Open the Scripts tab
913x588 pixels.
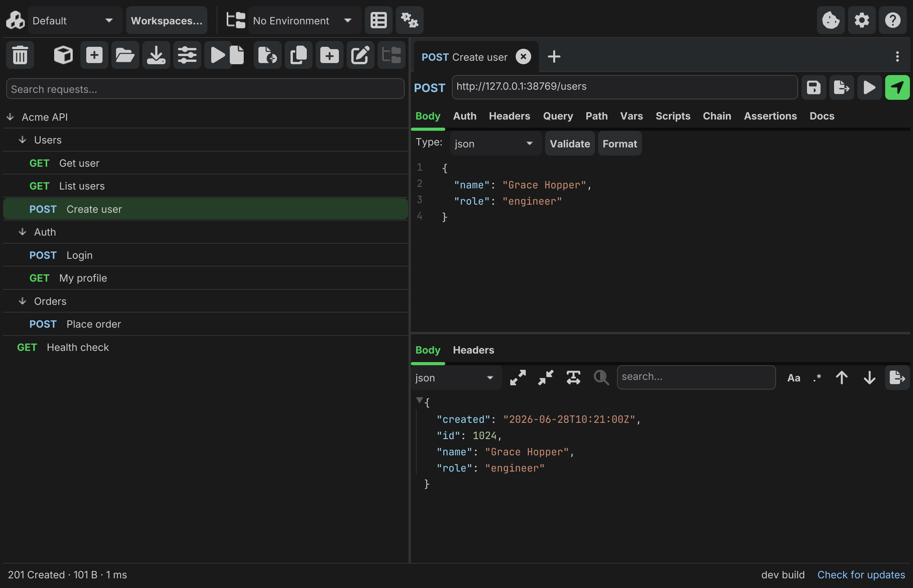[x=673, y=116]
